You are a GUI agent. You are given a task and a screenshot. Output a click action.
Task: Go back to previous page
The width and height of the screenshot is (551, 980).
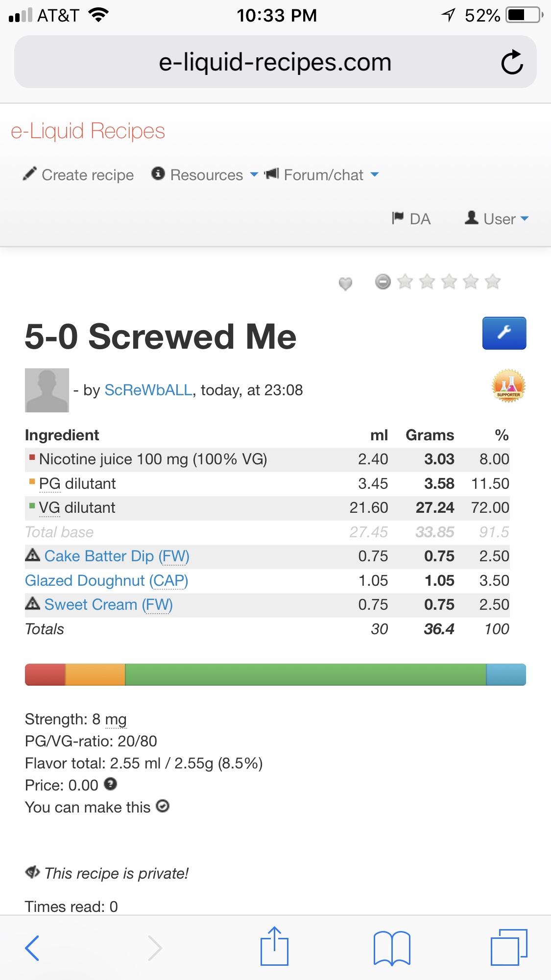point(32,948)
